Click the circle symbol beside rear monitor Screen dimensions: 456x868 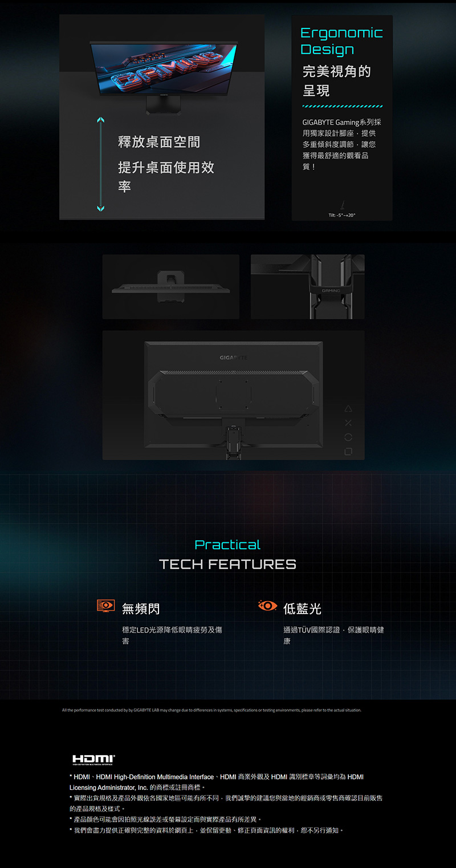[348, 437]
